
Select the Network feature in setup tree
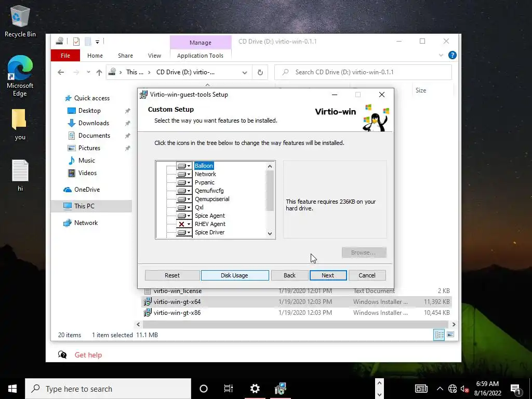tap(205, 174)
